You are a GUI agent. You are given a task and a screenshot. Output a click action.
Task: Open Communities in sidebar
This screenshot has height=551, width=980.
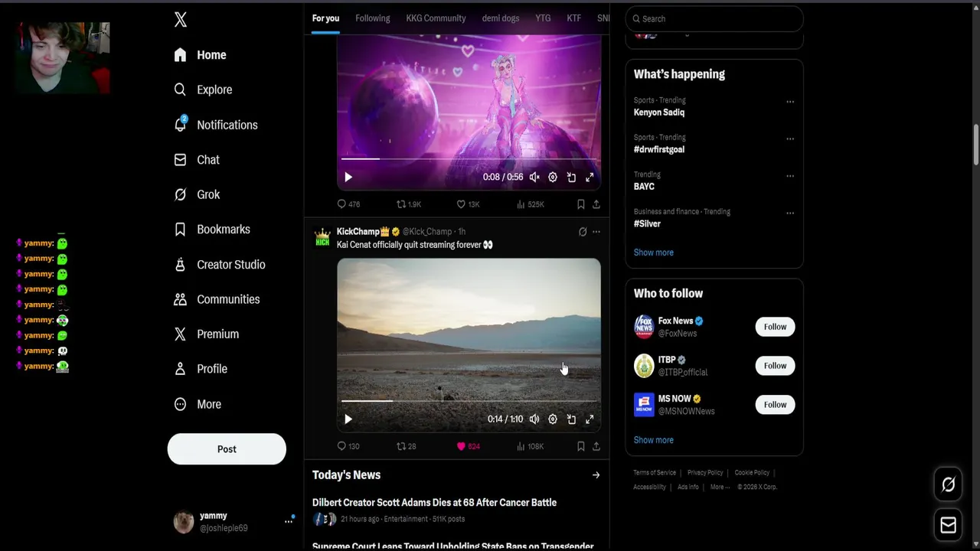(217, 299)
